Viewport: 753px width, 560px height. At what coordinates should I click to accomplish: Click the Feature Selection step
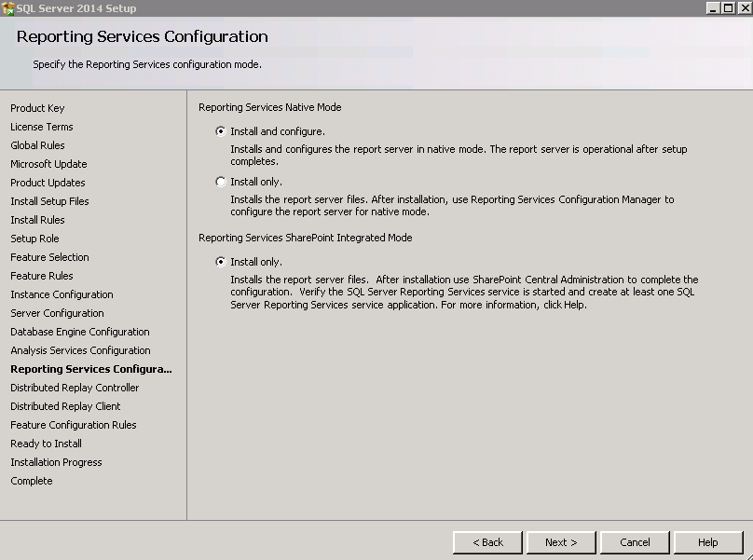[50, 257]
